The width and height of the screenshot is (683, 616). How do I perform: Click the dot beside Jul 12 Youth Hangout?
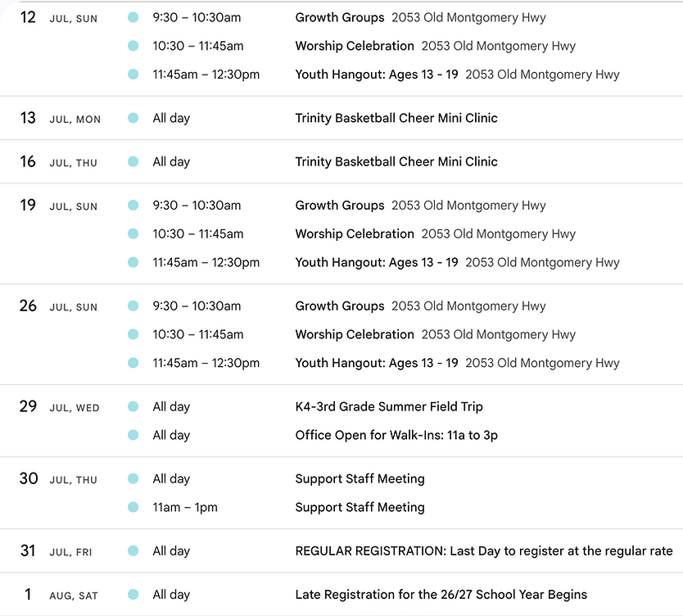pos(133,75)
